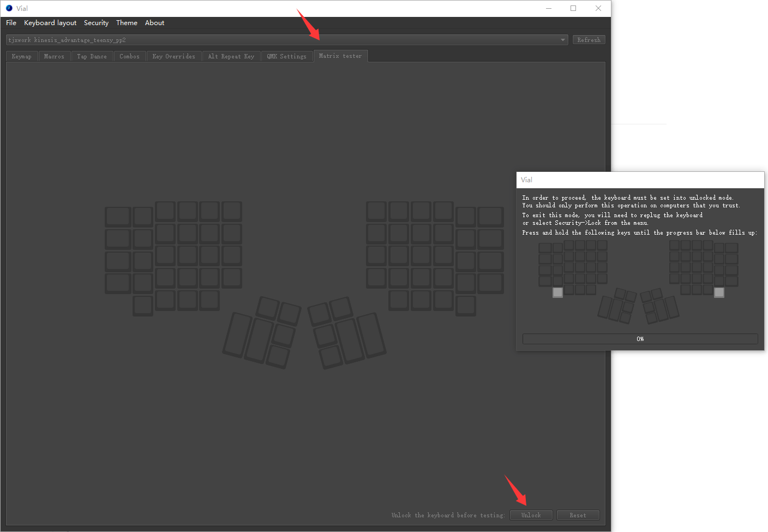Open the About menu
The image size is (768, 532).
click(154, 23)
